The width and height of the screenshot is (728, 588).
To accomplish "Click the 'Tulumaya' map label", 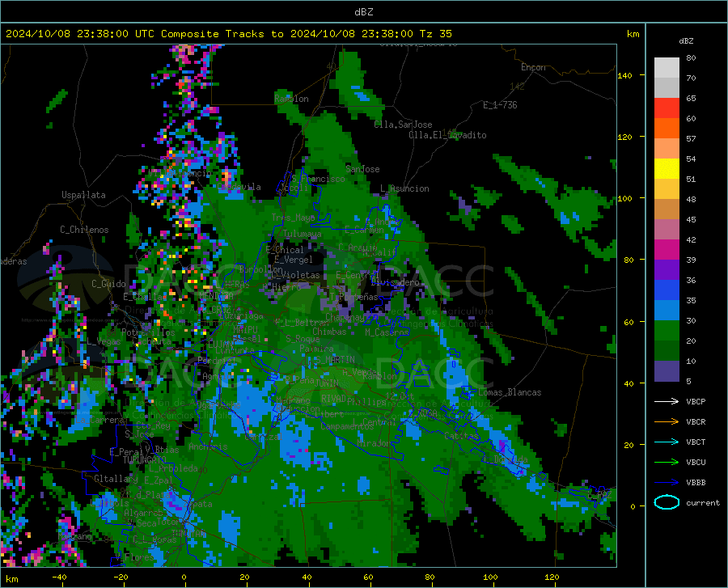I will coord(302,234).
